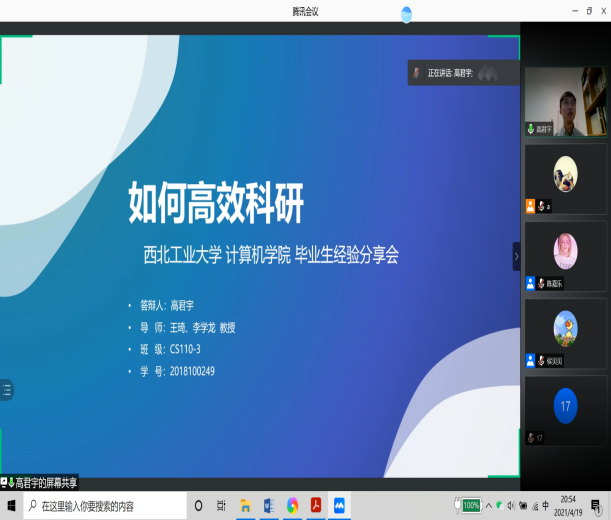Open the PDF reader icon in taskbar
The image size is (611, 520).
tap(315, 505)
